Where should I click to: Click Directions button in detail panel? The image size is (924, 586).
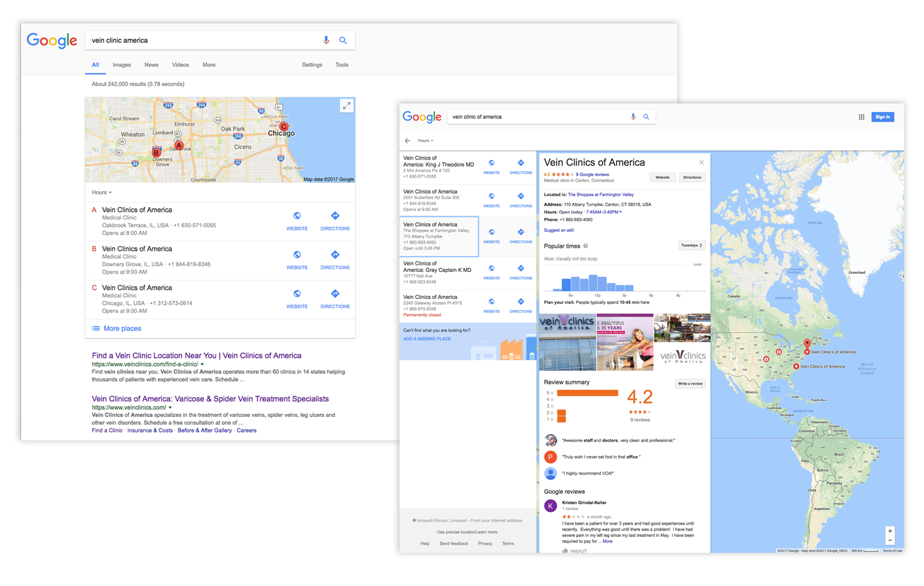coord(692,177)
